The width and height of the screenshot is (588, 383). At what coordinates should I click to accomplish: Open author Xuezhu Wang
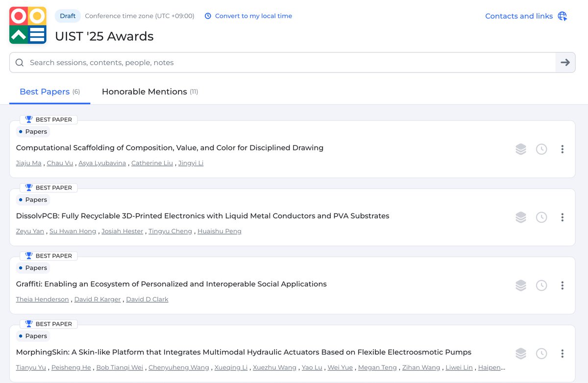(x=275, y=367)
